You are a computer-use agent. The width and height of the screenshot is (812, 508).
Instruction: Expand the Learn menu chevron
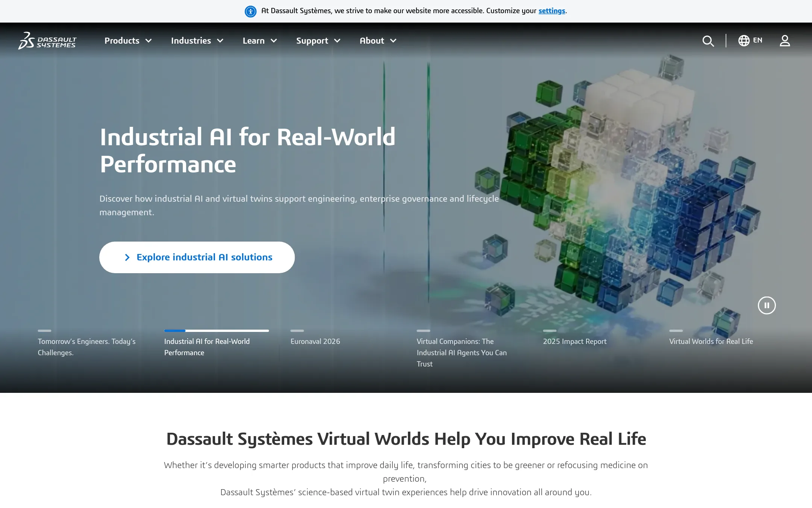click(274, 41)
